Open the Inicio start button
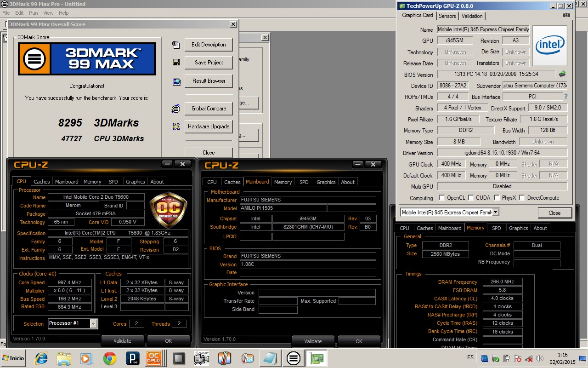 (x=13, y=358)
